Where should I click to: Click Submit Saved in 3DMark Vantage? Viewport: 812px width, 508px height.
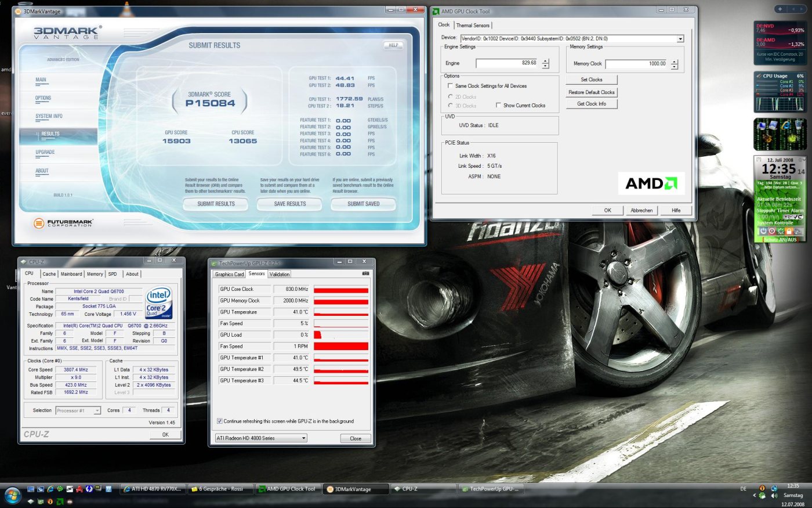(364, 204)
